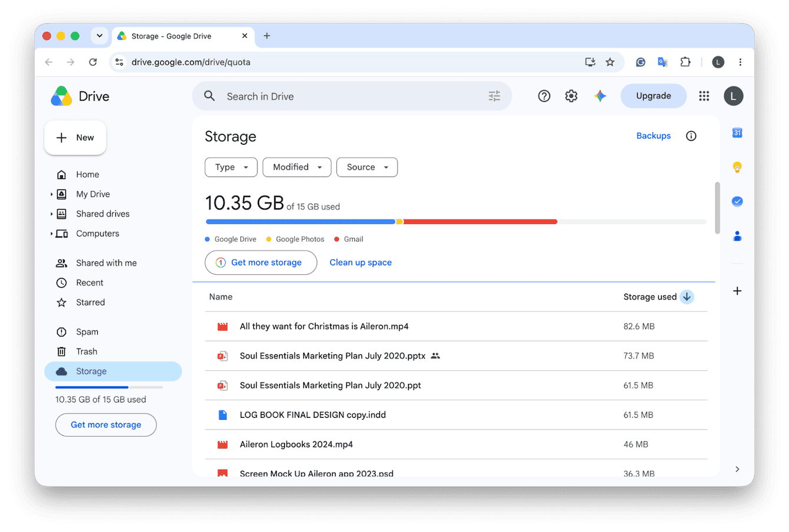Open the Type filter dropdown

coord(231,167)
